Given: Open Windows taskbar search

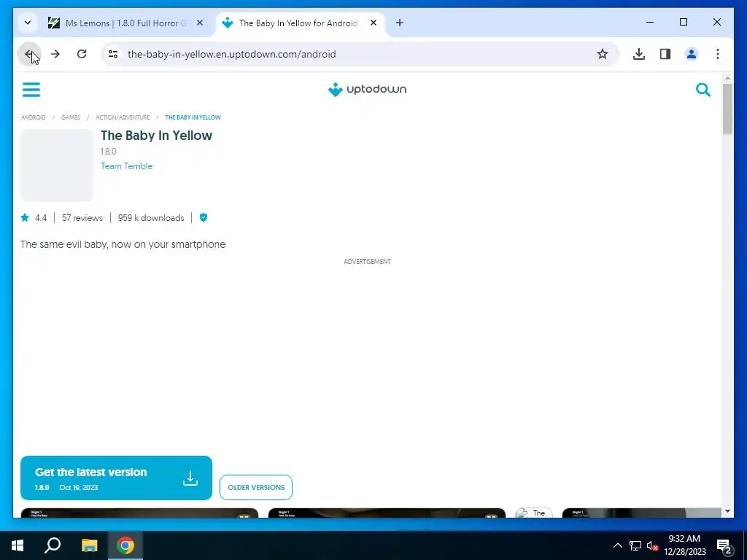Looking at the screenshot, I should pyautogui.click(x=53, y=545).
